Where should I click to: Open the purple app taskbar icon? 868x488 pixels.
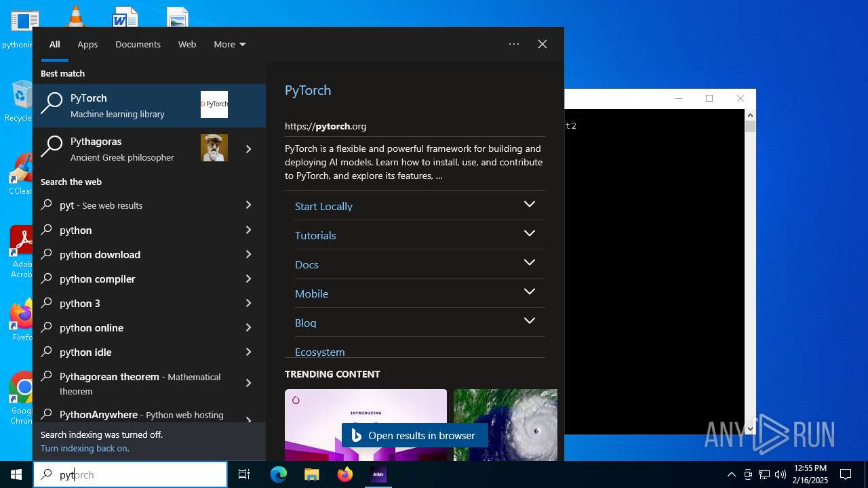pyautogui.click(x=378, y=474)
